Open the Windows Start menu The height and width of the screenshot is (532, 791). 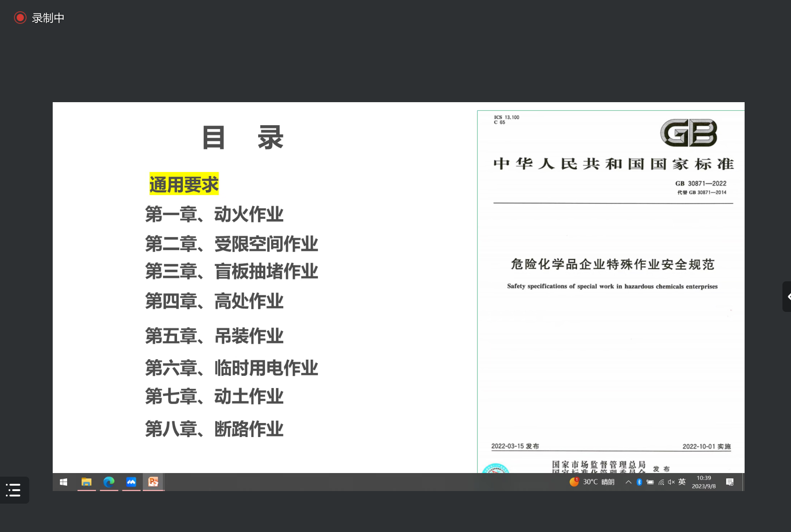(64, 482)
